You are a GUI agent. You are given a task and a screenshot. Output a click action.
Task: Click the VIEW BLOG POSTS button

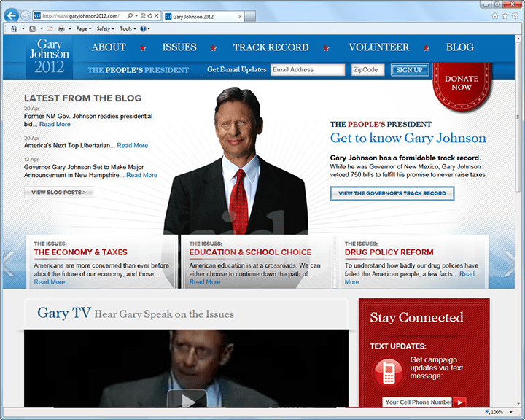coord(58,192)
